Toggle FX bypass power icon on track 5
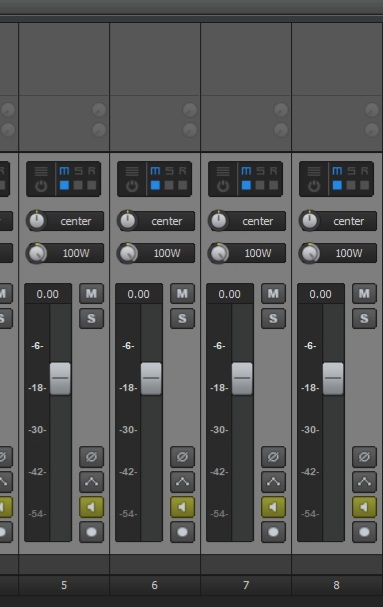This screenshot has width=383, height=607. click(x=41, y=186)
